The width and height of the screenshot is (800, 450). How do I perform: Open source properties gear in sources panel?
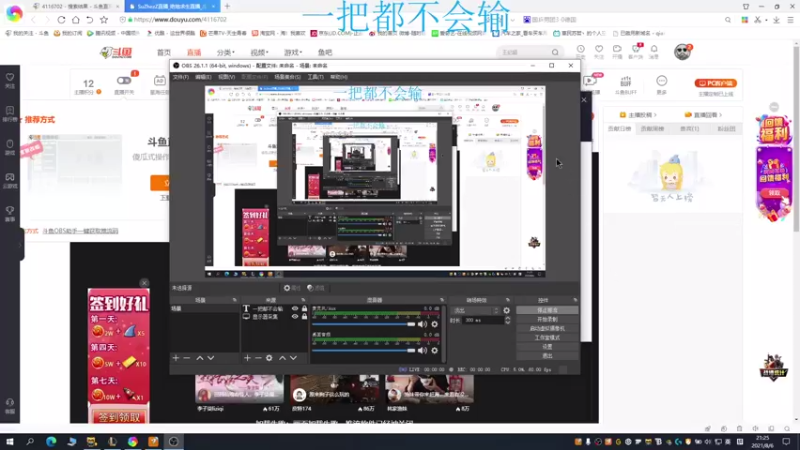coord(269,358)
